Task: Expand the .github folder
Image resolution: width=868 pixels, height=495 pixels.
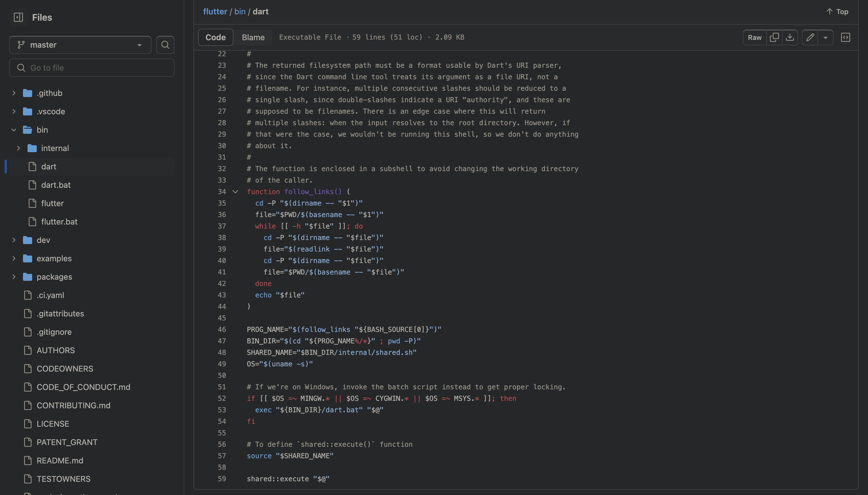Action: (14, 93)
